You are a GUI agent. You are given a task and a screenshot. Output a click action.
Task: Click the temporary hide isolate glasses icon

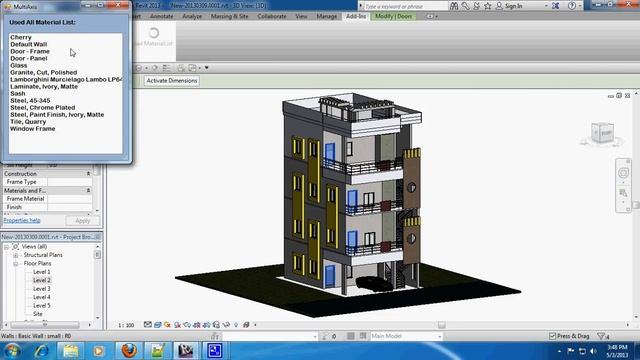(x=226, y=325)
